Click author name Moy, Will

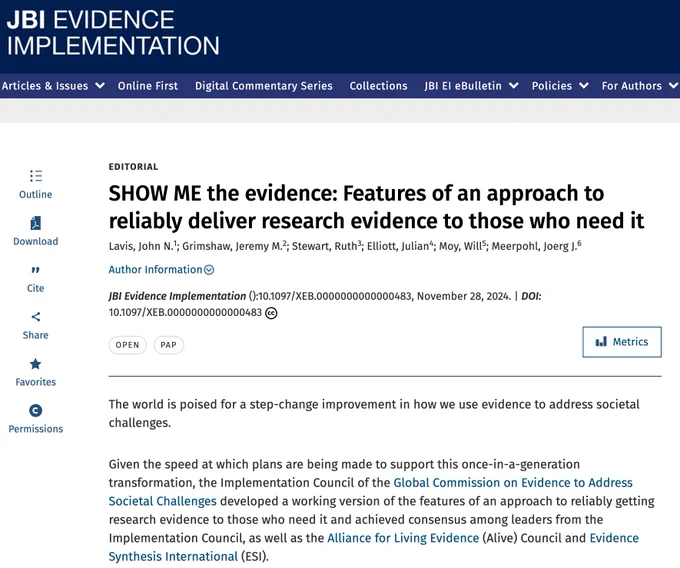click(x=460, y=246)
